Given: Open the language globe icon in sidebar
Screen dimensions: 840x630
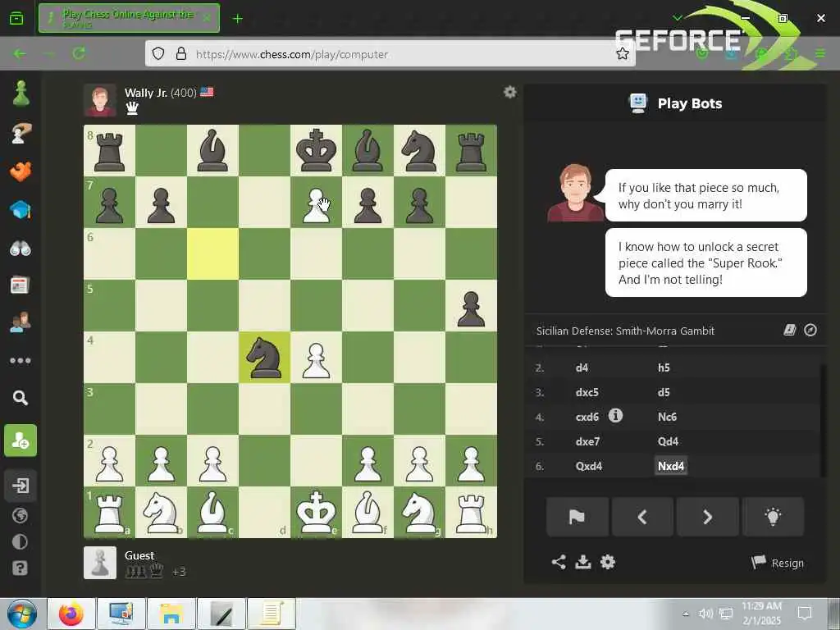Looking at the screenshot, I should point(20,515).
